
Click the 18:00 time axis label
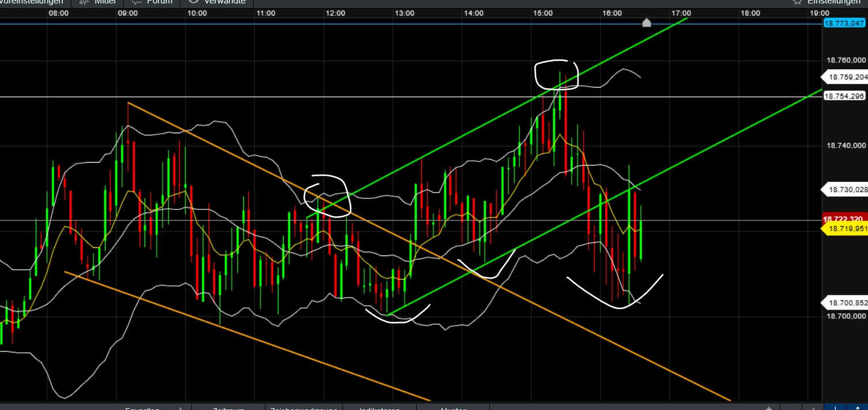750,12
